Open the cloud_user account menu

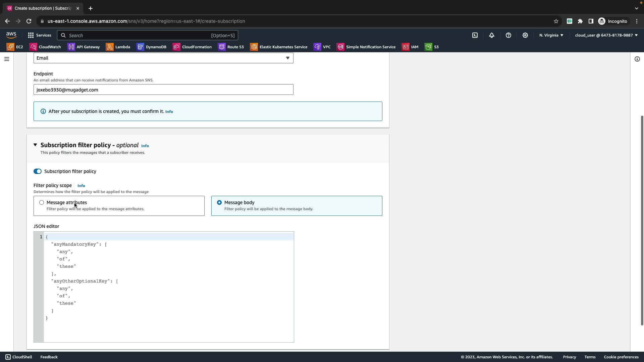coord(606,35)
